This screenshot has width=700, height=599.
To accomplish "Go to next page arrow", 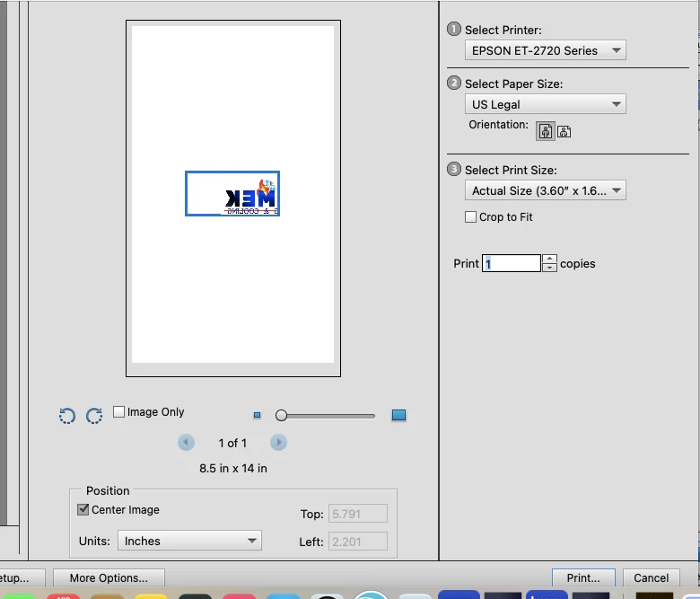I will (278, 443).
